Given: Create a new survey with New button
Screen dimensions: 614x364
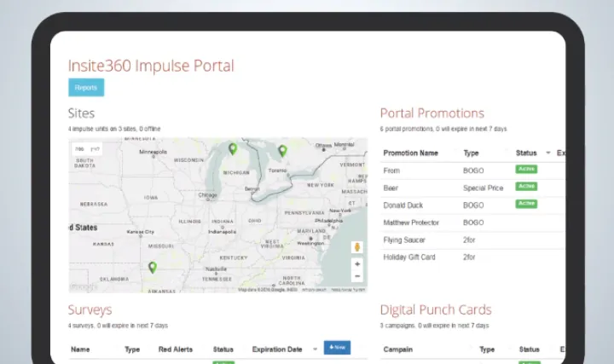Looking at the screenshot, I should [x=336, y=348].
